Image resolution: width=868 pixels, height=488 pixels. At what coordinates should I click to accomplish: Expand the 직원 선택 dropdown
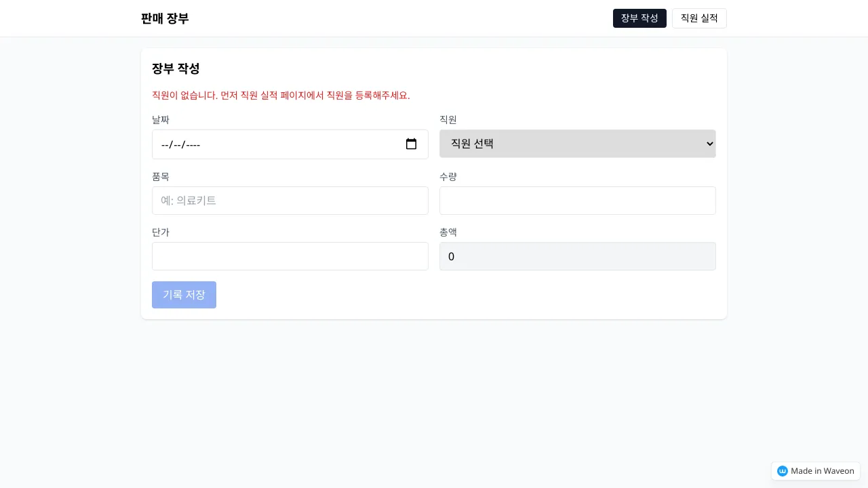(x=577, y=144)
